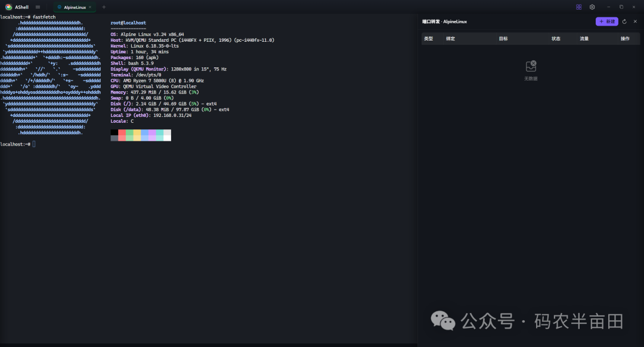The width and height of the screenshot is (644, 347).
Task: Click the AShell application logo
Action: coord(8,7)
